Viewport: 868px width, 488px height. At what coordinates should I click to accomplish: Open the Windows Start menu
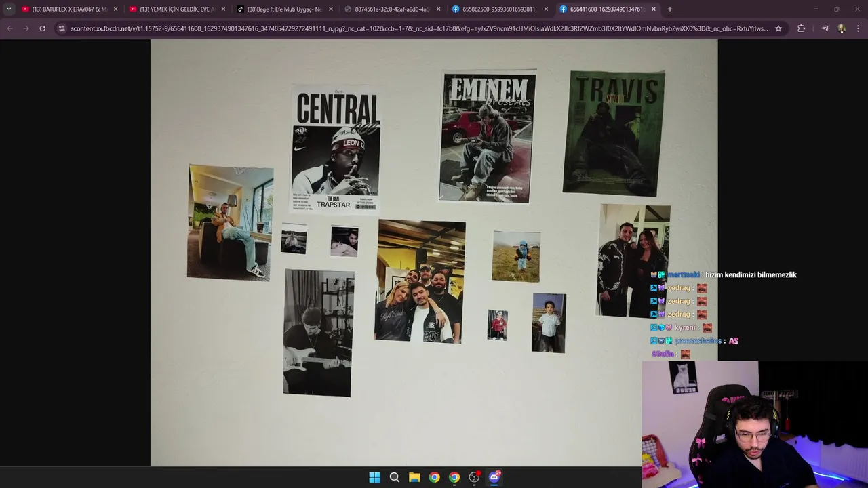[374, 477]
